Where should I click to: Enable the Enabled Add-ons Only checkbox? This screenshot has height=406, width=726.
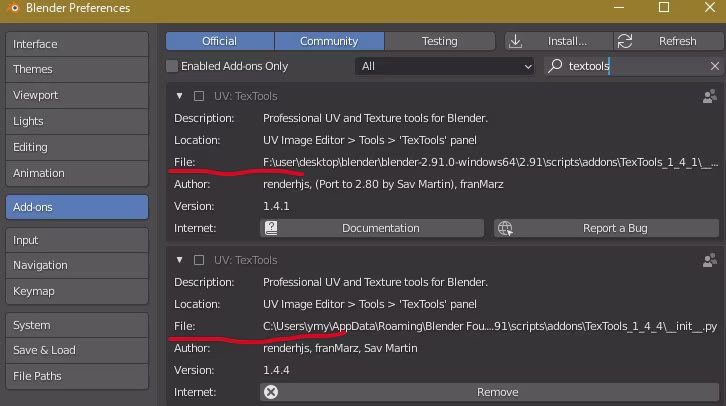(x=172, y=66)
